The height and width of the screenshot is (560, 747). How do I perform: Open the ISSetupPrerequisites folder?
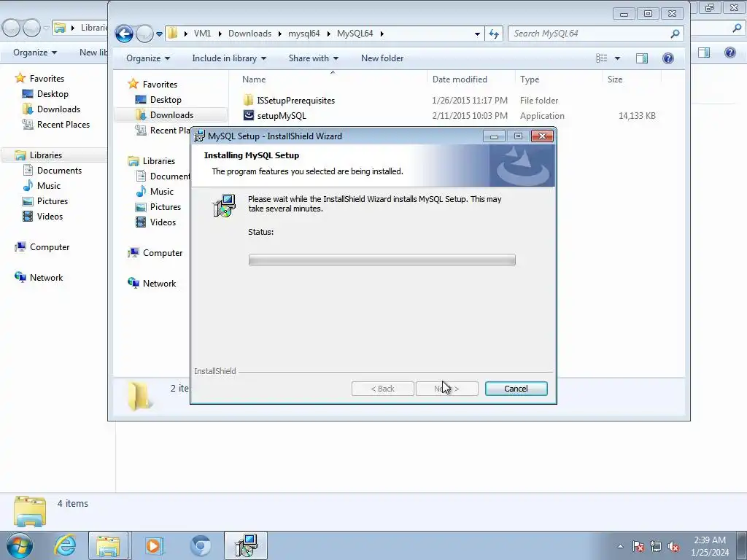click(x=296, y=101)
